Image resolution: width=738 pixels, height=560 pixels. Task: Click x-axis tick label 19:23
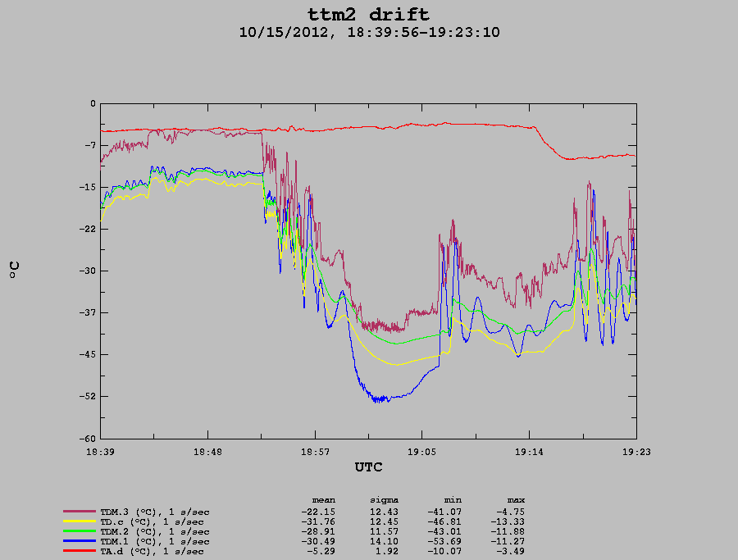click(x=636, y=453)
